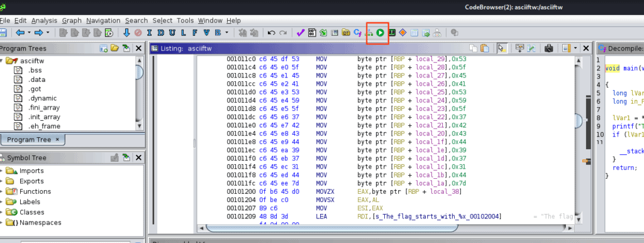Viewport: 644px width, 243px height.
Task: Select the .bss section
Action: click(x=35, y=71)
